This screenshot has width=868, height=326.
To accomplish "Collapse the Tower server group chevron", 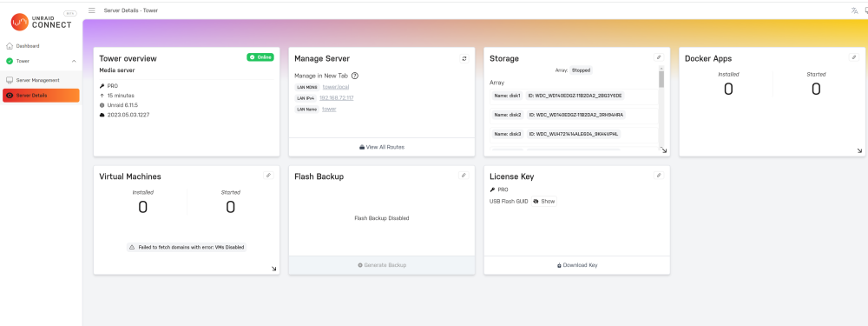I will pos(74,61).
